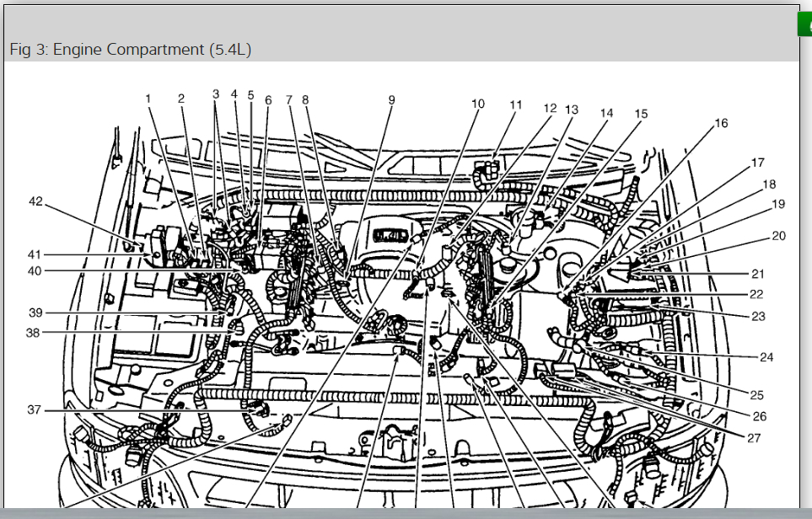The width and height of the screenshot is (812, 519).
Task: Click callout label 3 above the engine
Action: (x=216, y=94)
